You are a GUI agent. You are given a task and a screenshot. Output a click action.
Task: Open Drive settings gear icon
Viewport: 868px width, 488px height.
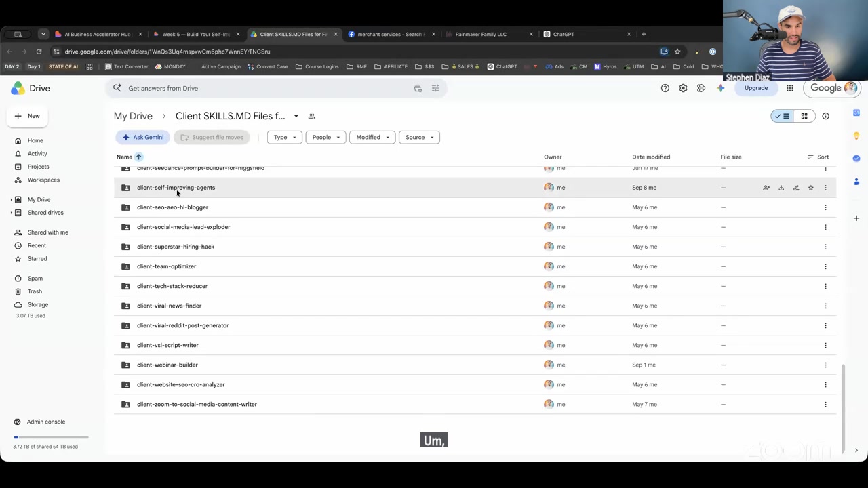[x=683, y=88]
